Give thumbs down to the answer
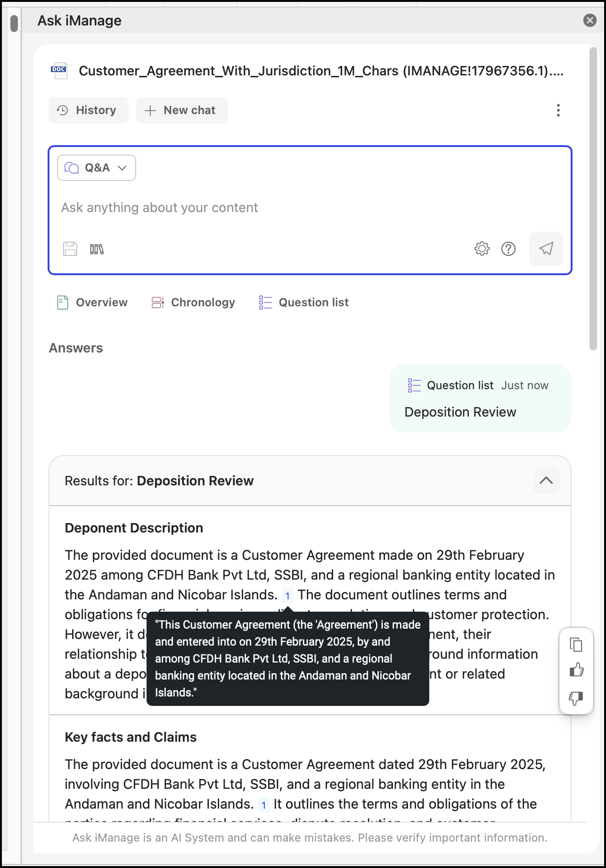This screenshot has width=606, height=868. (x=576, y=697)
